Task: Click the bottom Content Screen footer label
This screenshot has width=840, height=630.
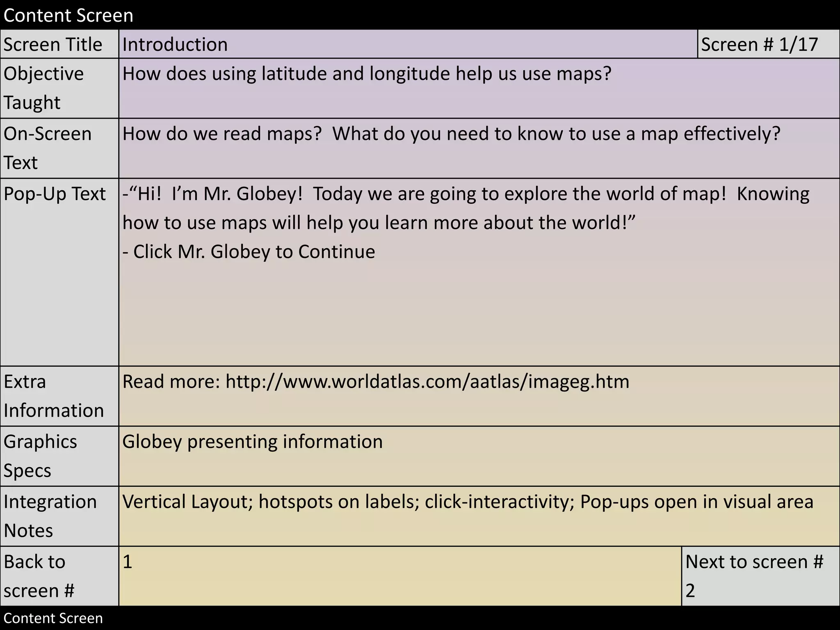Action: pyautogui.click(x=53, y=618)
